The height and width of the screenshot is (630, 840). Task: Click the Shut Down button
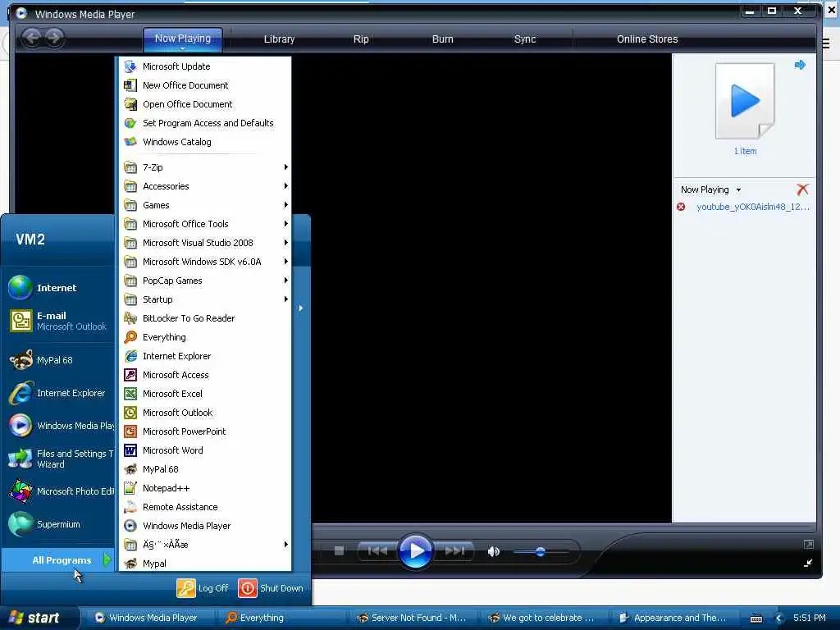click(271, 588)
